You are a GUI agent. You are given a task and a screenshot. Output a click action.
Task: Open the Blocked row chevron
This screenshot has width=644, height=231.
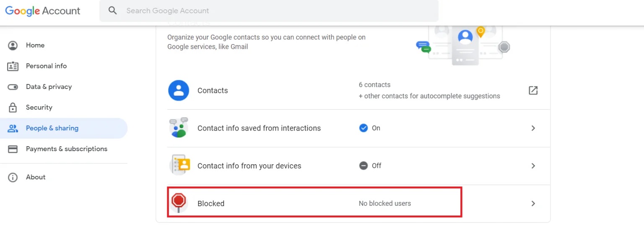pyautogui.click(x=533, y=203)
